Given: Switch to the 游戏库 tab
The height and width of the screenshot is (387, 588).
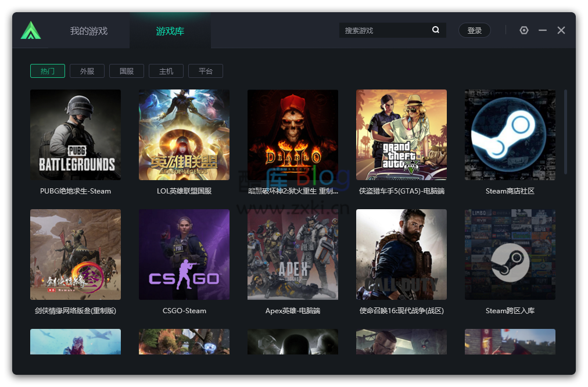Looking at the screenshot, I should point(170,31).
